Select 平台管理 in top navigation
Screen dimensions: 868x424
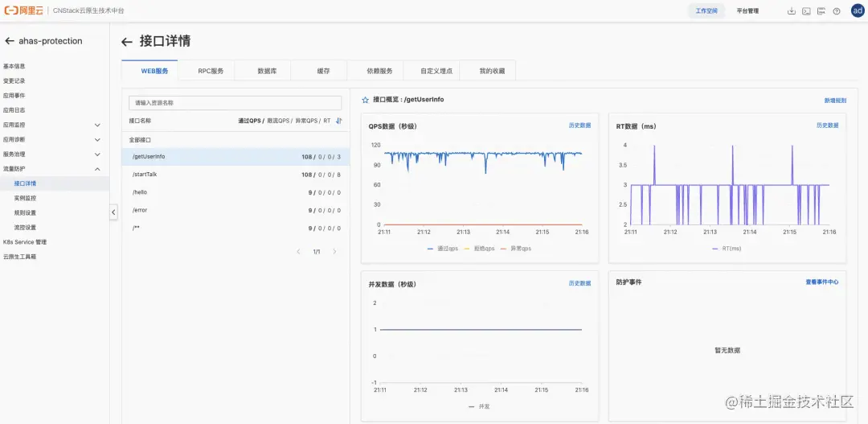coord(747,11)
